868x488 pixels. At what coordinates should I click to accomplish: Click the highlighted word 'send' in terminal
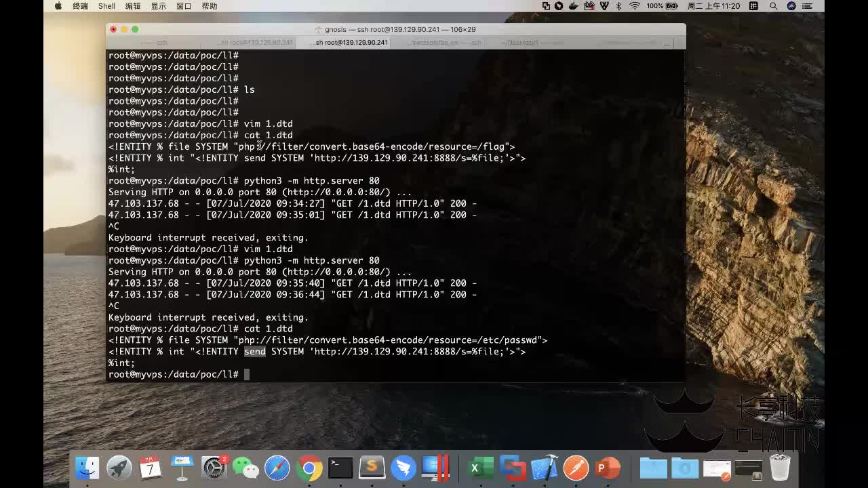tap(255, 351)
